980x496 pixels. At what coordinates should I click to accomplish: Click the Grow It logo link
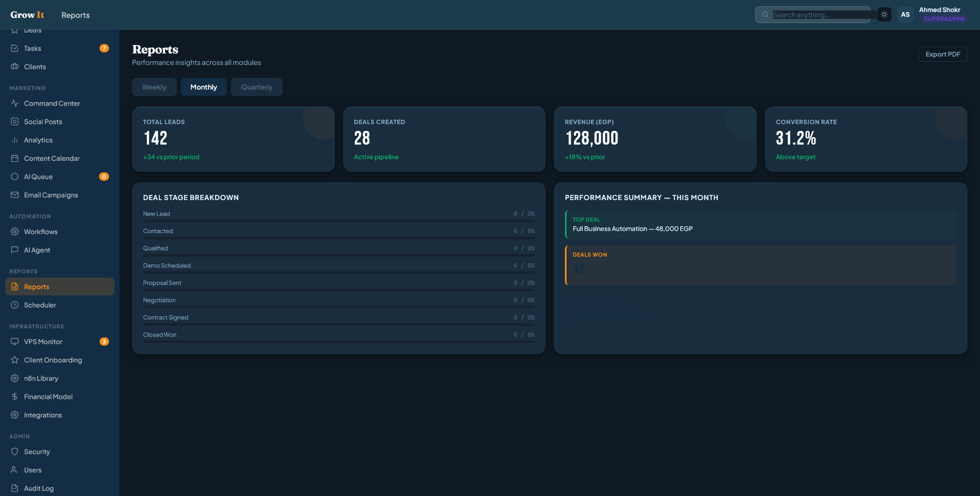click(x=27, y=15)
